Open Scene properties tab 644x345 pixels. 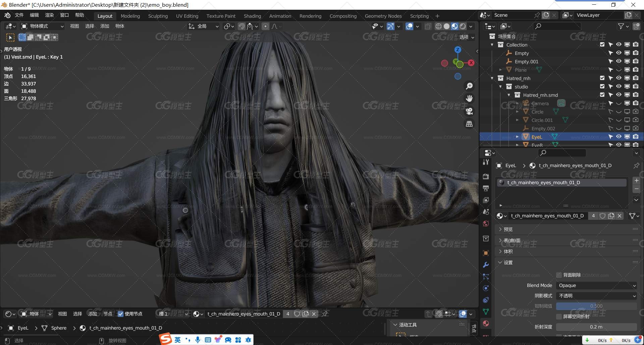pos(486,212)
